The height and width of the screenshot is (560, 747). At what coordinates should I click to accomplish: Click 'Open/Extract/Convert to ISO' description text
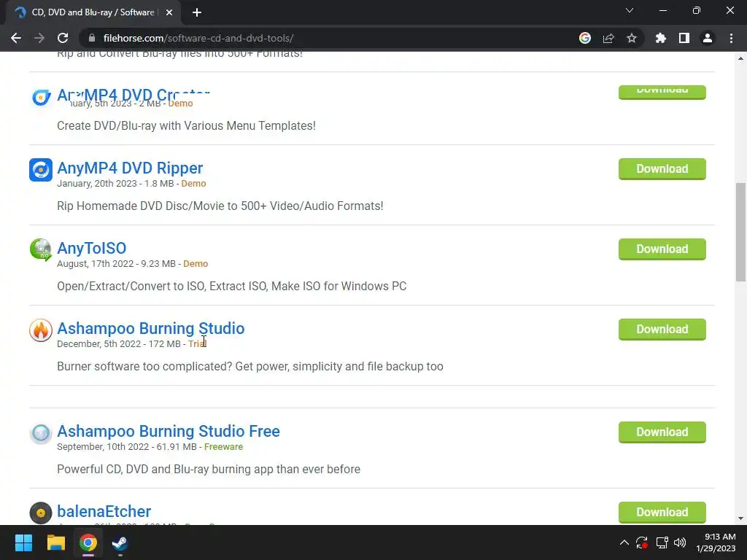coord(231,286)
